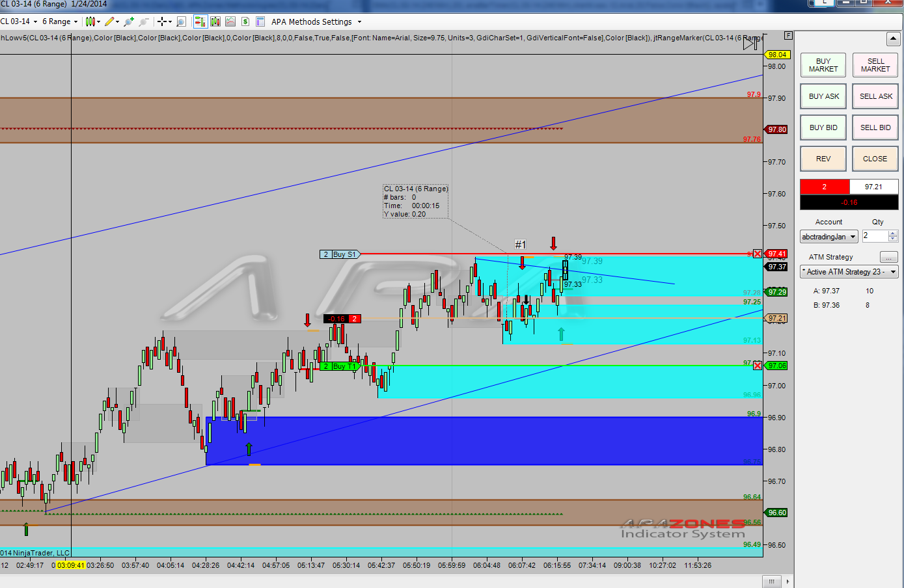Viewport: 904px width, 588px height.
Task: Click the horizontal scrollbar right arrow
Action: pyautogui.click(x=788, y=581)
